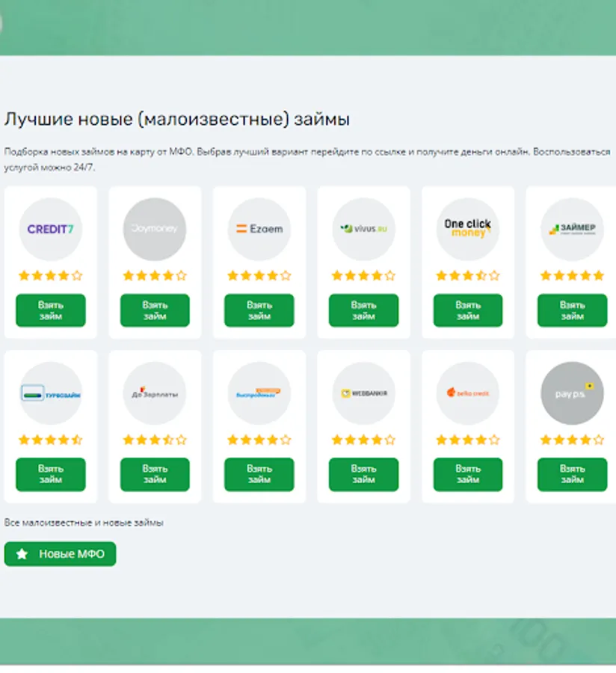
Task: Select the pay p.s. logo
Action: 572,393
